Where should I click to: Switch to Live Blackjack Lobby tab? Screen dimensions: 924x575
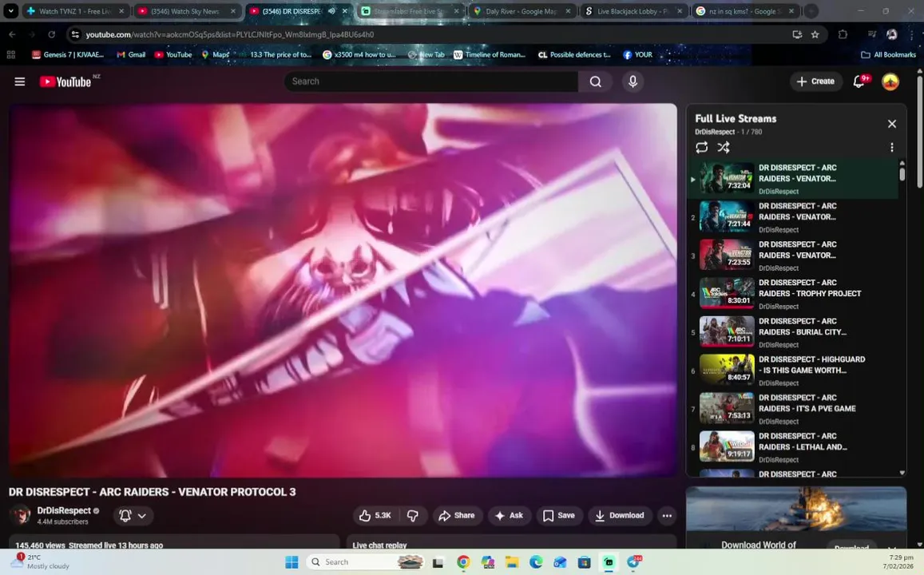click(x=633, y=10)
